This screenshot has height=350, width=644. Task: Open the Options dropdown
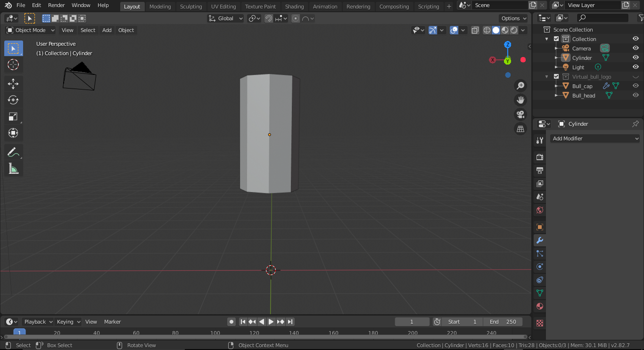(513, 18)
